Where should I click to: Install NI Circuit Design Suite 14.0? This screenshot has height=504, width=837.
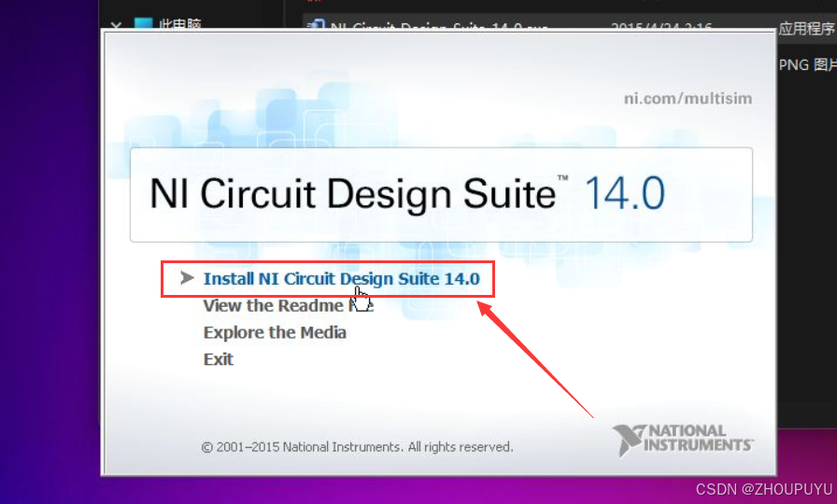(341, 279)
